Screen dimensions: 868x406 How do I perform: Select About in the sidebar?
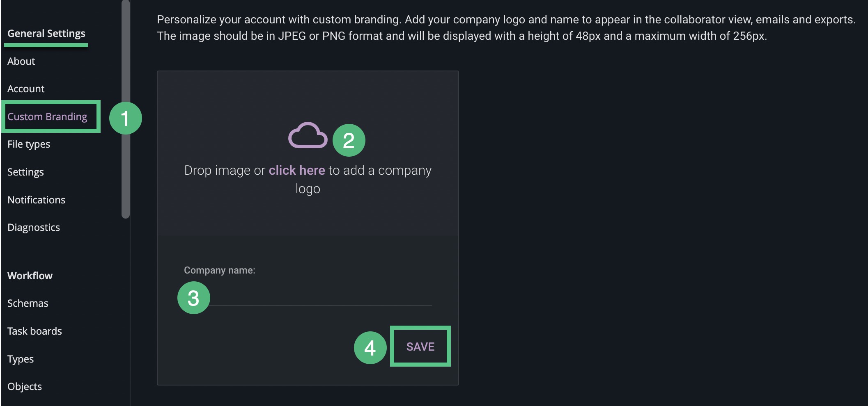point(21,61)
